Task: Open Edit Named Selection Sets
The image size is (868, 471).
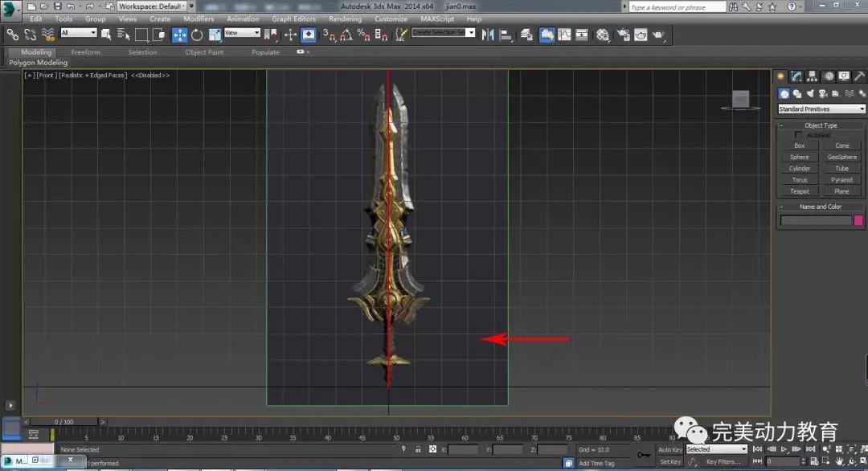Action: coord(401,35)
